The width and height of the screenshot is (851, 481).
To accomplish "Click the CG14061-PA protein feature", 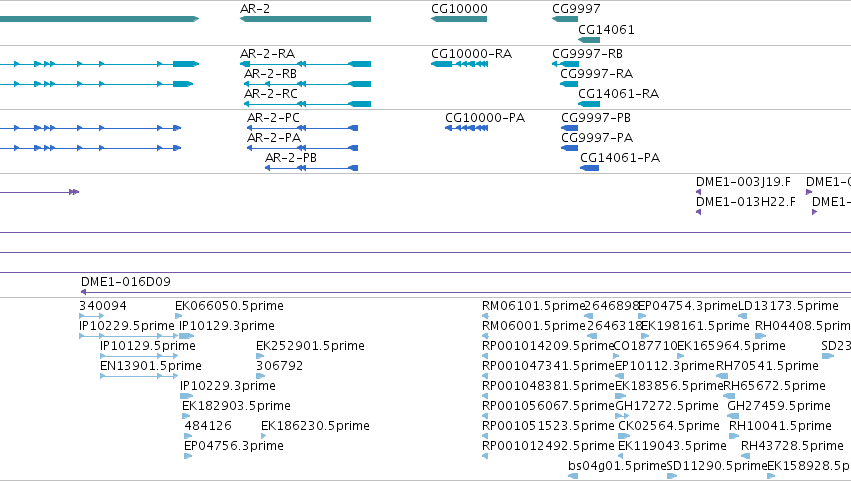I will tap(589, 168).
